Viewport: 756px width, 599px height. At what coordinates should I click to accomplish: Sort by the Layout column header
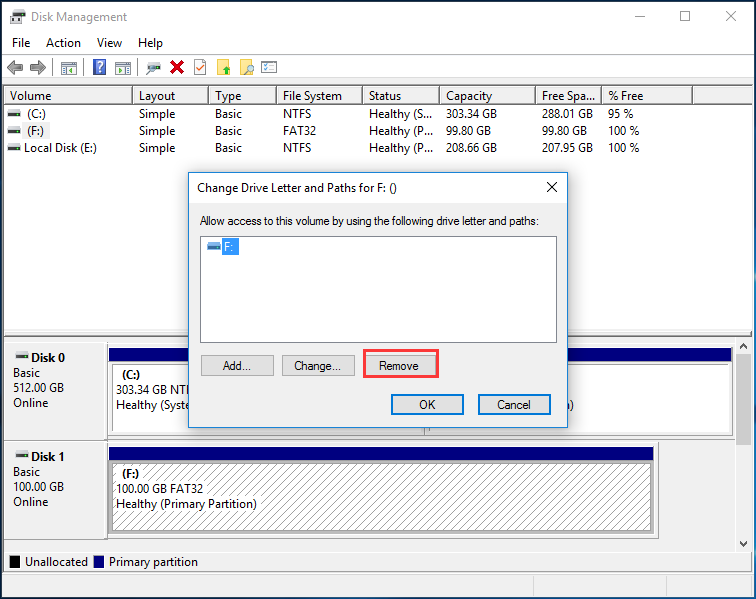pyautogui.click(x=171, y=95)
